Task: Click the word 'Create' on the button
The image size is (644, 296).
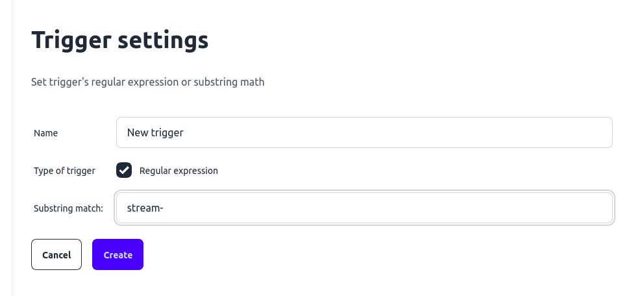Action: click(x=118, y=255)
